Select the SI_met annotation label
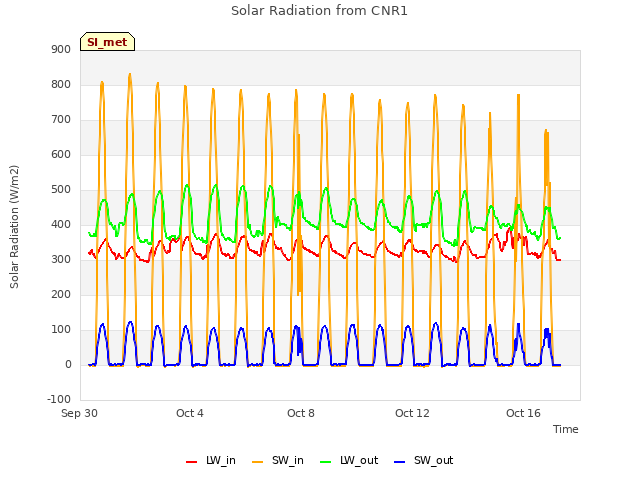The width and height of the screenshot is (640, 480). pyautogui.click(x=107, y=42)
